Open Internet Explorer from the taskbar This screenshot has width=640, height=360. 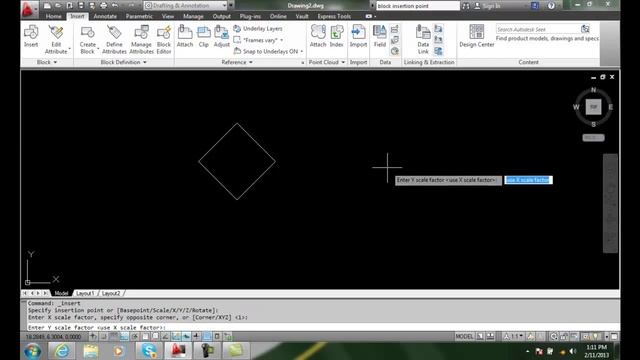(x=62, y=351)
